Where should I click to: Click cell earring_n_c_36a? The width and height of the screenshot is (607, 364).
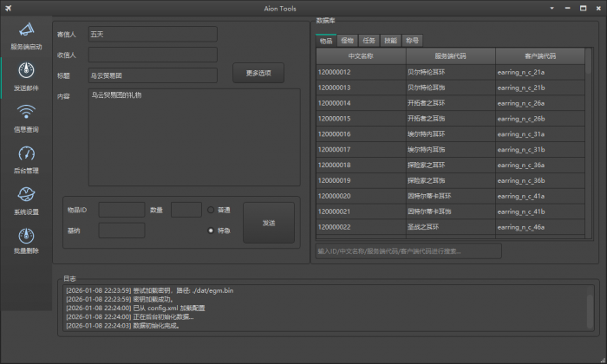(x=540, y=165)
